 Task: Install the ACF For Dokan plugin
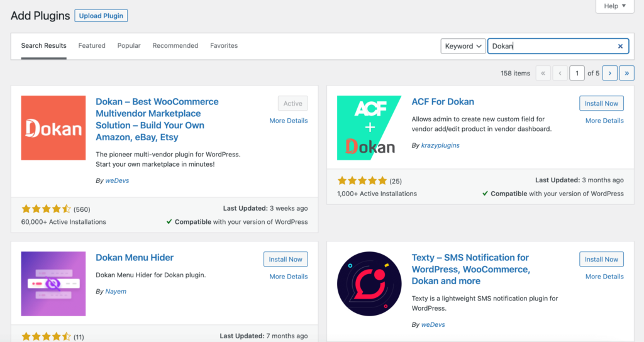tap(601, 104)
